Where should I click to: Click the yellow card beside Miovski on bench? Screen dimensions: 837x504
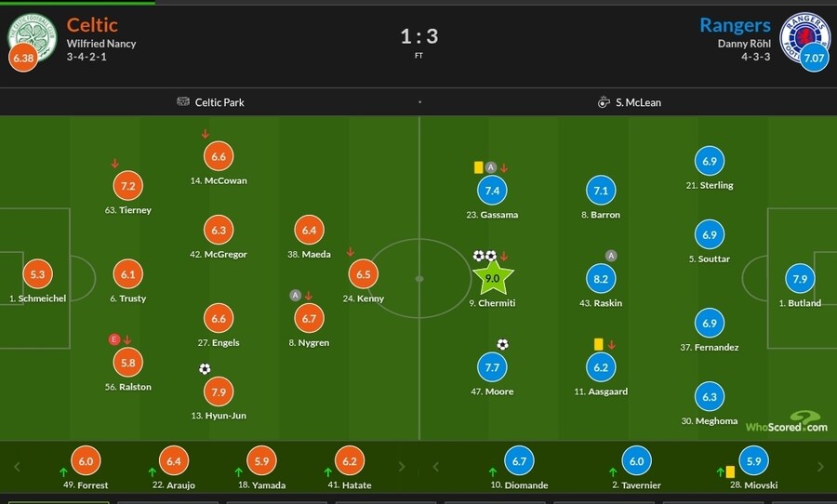pyautogui.click(x=731, y=471)
